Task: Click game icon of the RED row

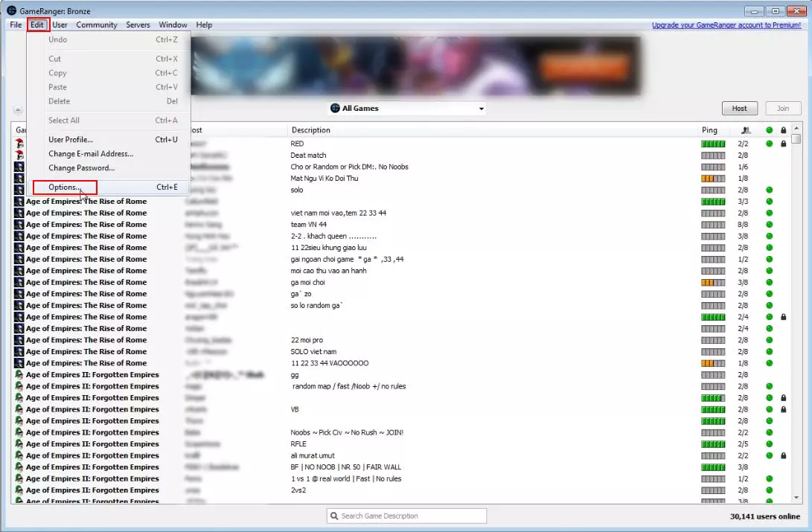Action: (x=19, y=144)
